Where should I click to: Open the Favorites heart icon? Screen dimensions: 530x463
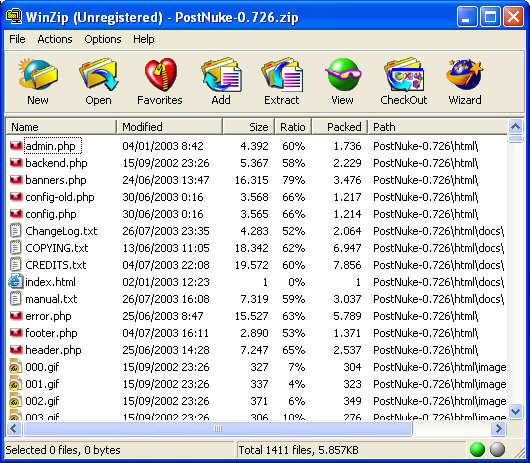(x=160, y=74)
